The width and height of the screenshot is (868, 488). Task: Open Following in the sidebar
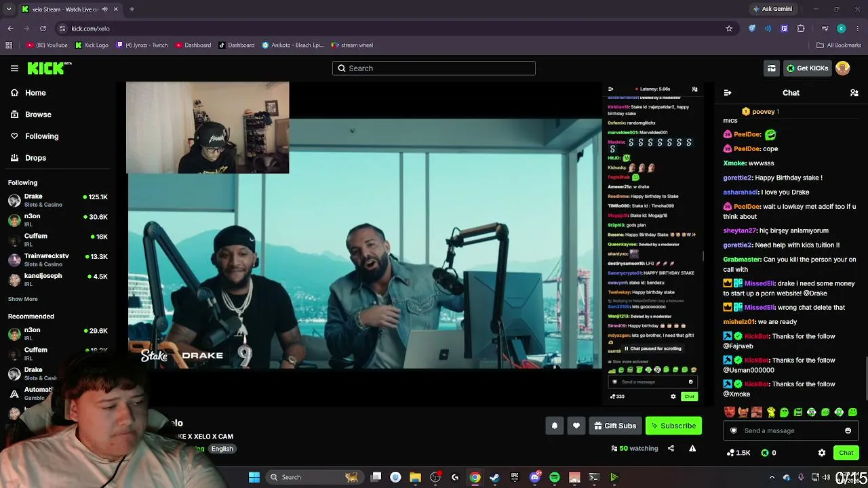[x=35, y=136]
